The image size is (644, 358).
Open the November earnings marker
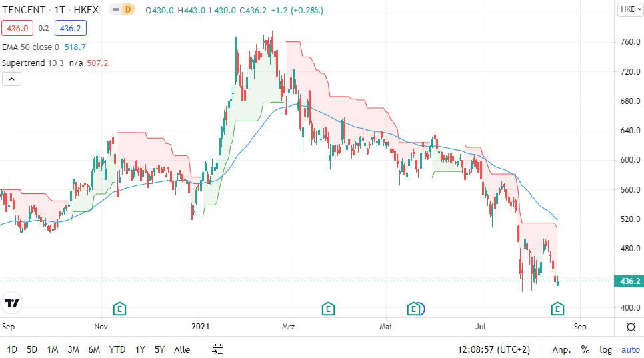tap(119, 308)
